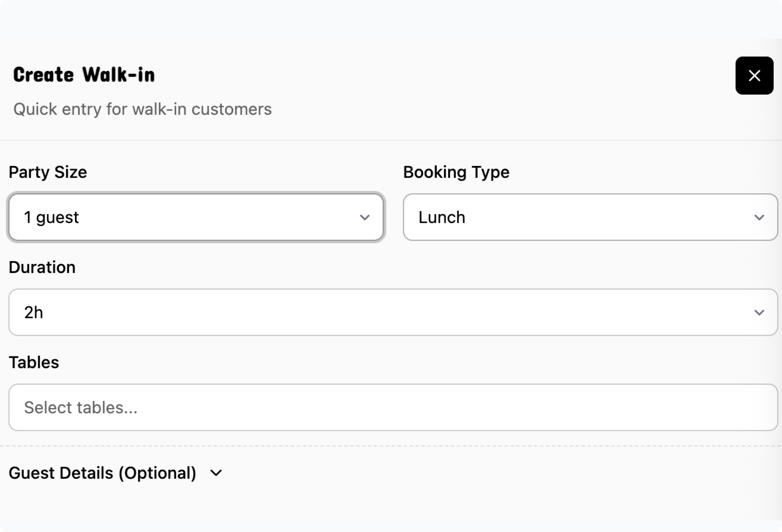Image resolution: width=782 pixels, height=532 pixels.
Task: Click the '2h' selected duration value
Action: [33, 312]
